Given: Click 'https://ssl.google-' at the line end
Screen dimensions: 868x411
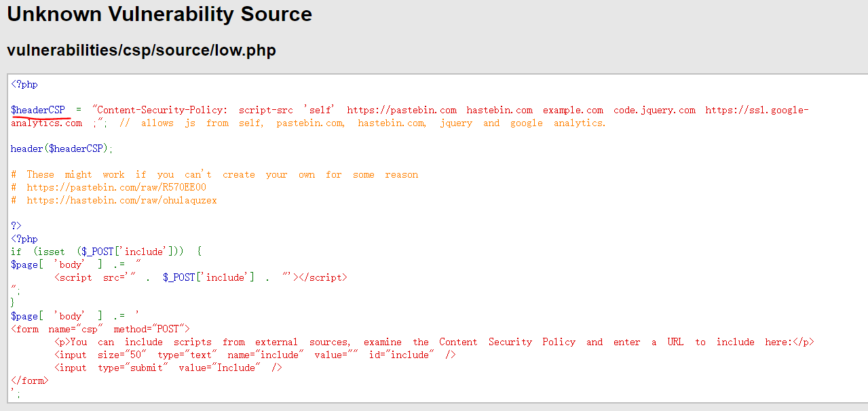Looking at the screenshot, I should tap(757, 110).
